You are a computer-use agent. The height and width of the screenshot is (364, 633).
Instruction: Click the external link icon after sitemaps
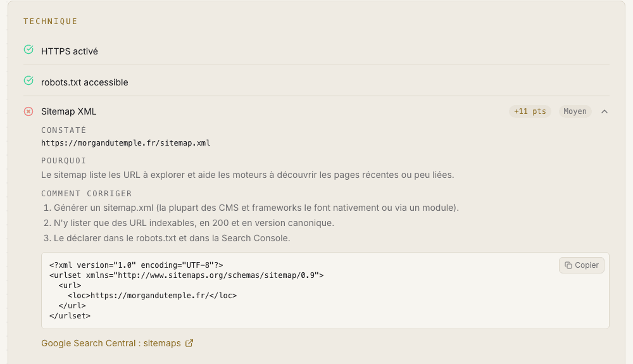[189, 343]
